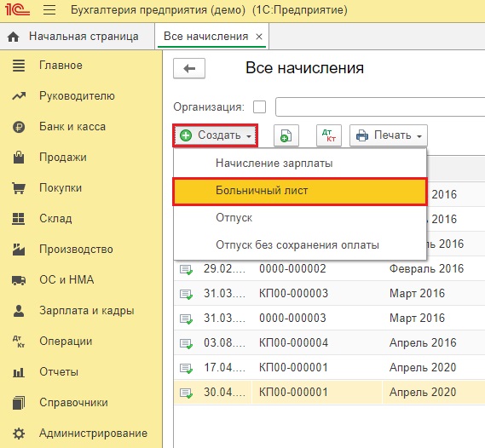Image resolution: width=485 pixels, height=448 pixels.
Task: Open Зарплата и кадры section
Action: tap(87, 311)
